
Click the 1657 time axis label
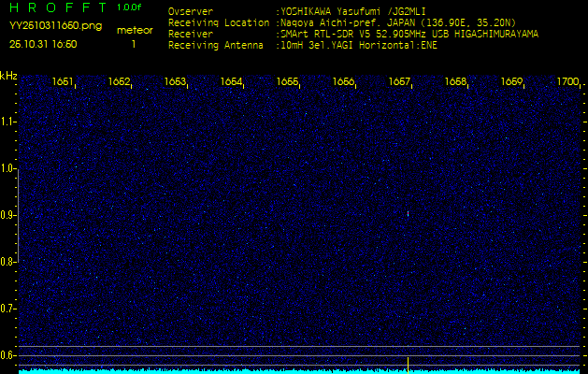click(399, 82)
